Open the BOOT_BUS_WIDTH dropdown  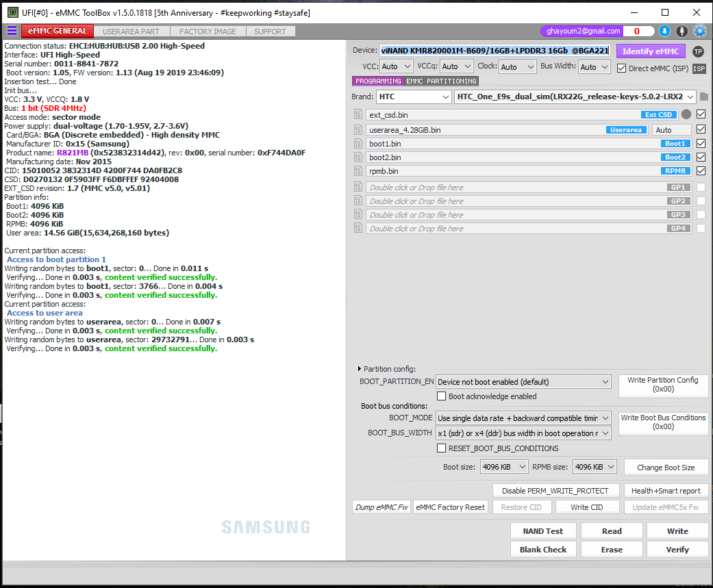pos(523,433)
